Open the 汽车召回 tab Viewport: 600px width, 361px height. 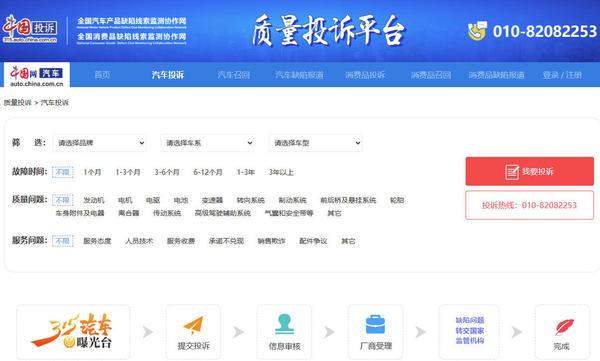coord(233,75)
